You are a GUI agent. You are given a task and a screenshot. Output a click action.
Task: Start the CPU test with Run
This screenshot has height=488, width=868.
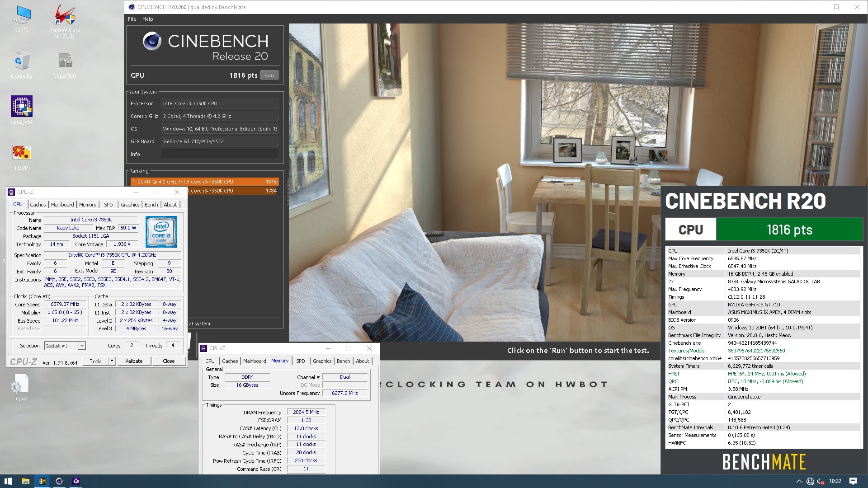pos(269,75)
